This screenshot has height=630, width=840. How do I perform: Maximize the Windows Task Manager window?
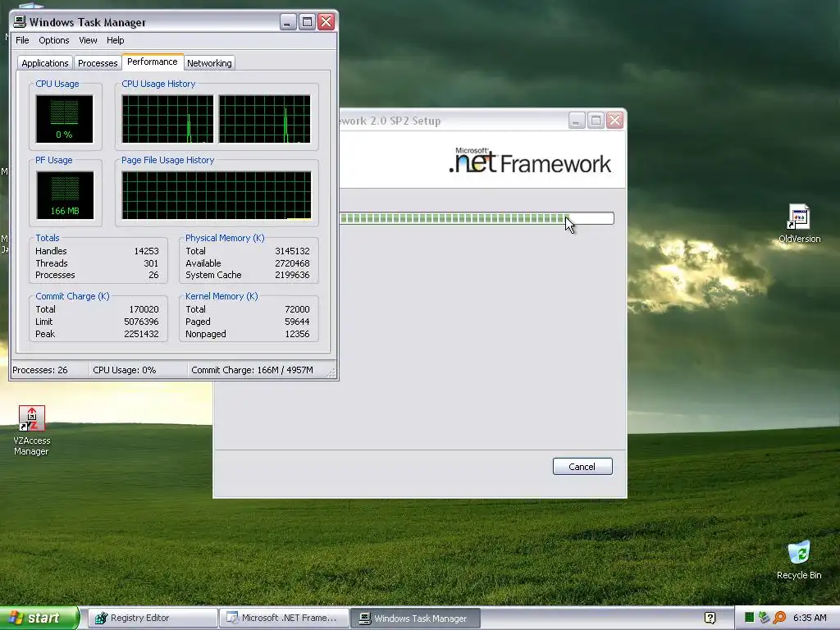tap(307, 22)
